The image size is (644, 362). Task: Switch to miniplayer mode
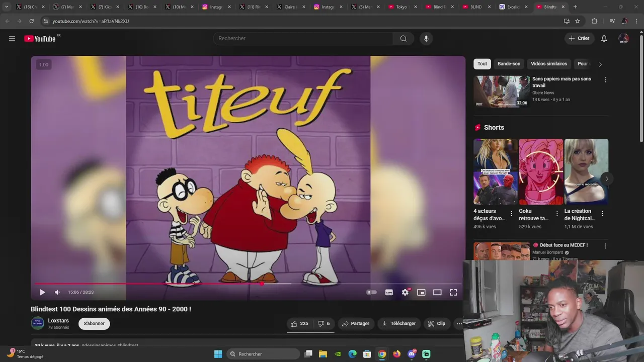tap(421, 292)
